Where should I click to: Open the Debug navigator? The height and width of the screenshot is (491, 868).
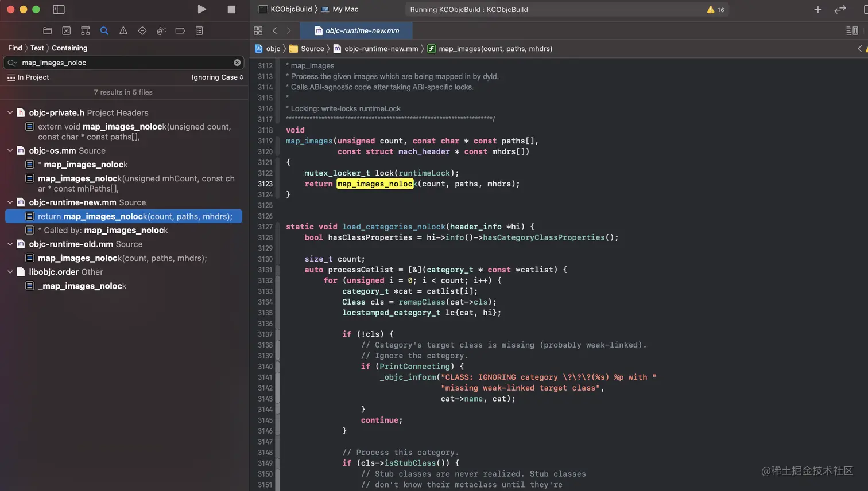(x=161, y=30)
